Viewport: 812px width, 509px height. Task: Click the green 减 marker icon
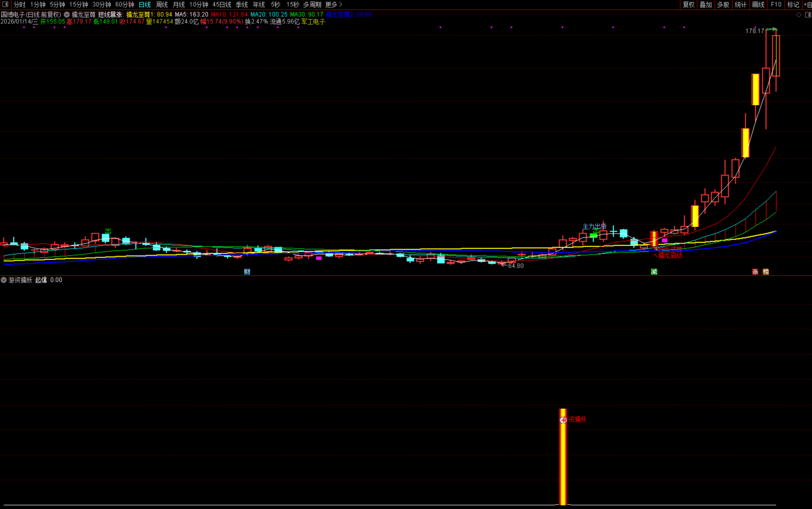[x=654, y=272]
